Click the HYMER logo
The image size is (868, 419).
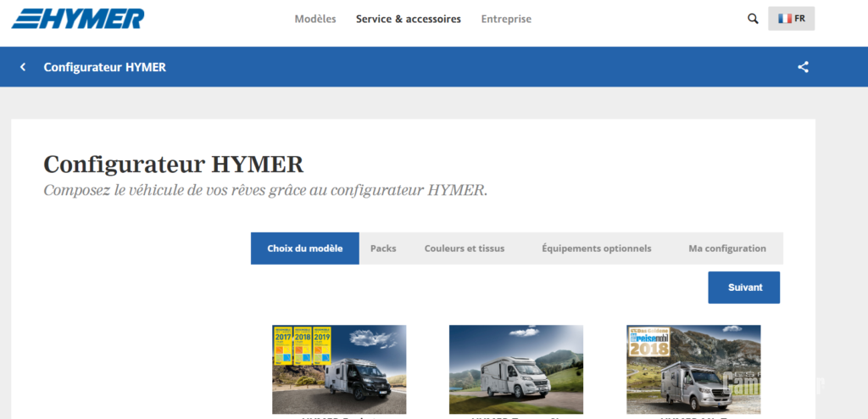coord(78,19)
